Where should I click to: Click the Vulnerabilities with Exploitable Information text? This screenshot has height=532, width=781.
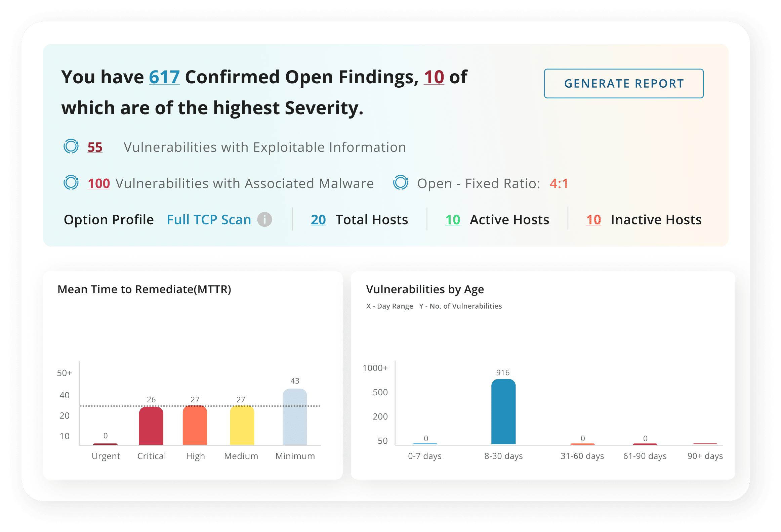pos(265,147)
